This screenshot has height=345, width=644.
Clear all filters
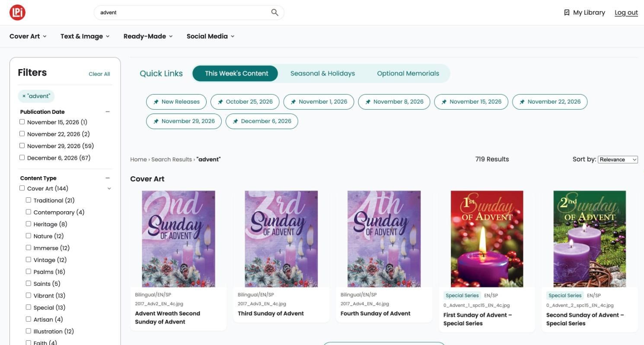(99, 74)
